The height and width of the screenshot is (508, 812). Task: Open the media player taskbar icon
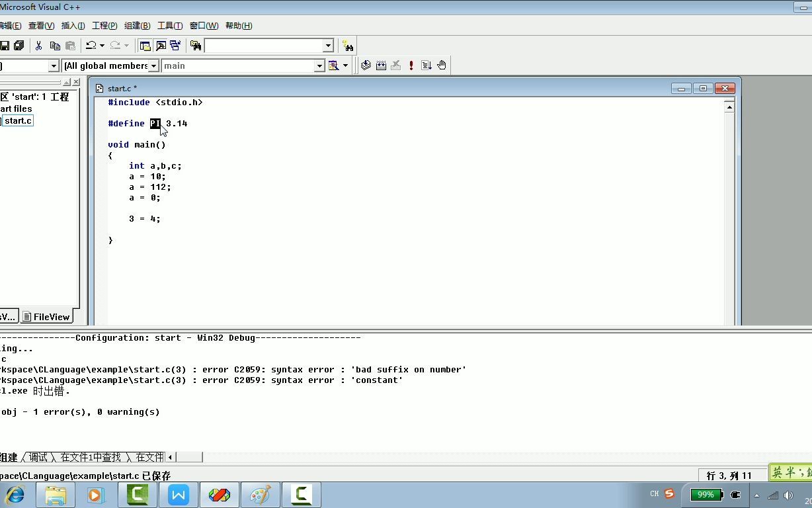point(96,495)
